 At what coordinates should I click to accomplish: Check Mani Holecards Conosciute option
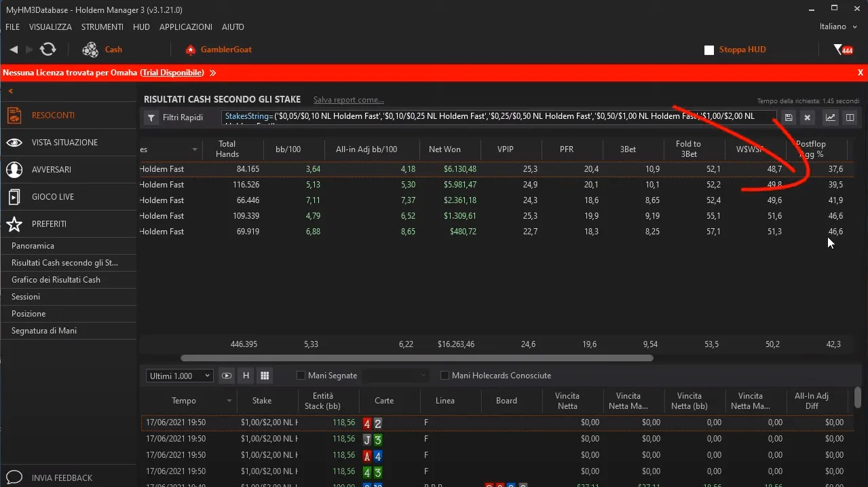[445, 376]
